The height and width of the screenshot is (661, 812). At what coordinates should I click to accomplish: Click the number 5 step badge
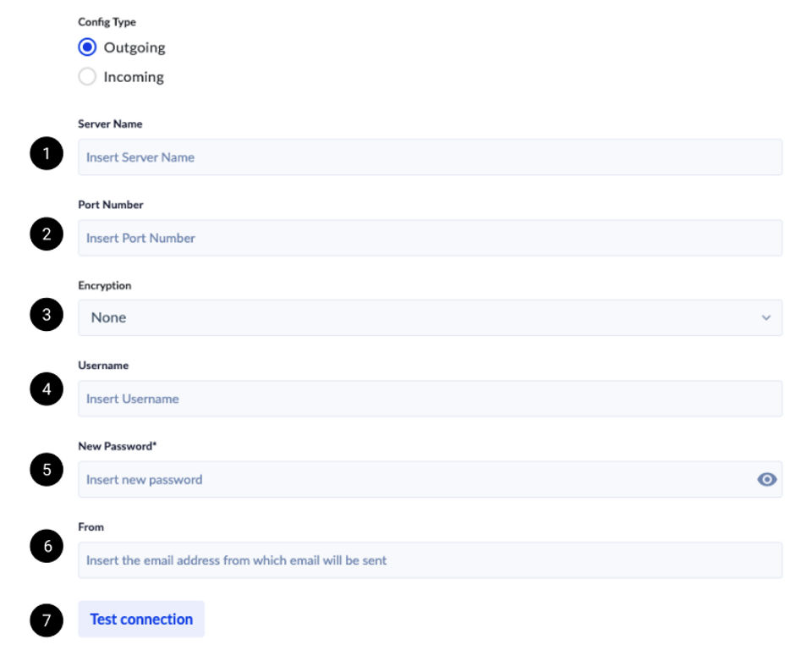[x=47, y=470]
